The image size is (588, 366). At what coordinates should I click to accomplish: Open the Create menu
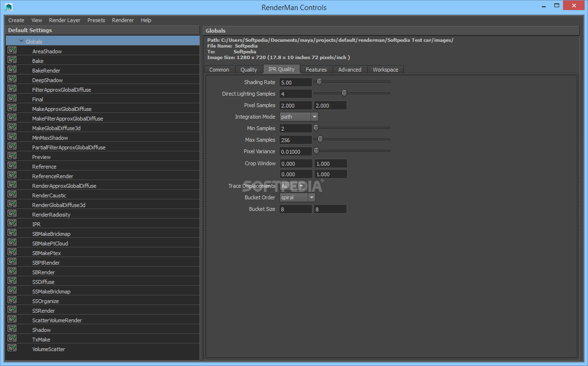(16, 20)
